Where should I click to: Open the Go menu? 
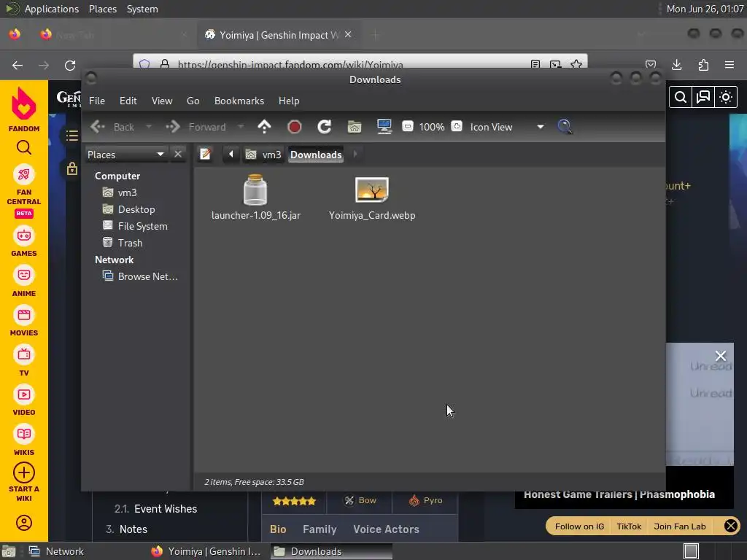[193, 101]
